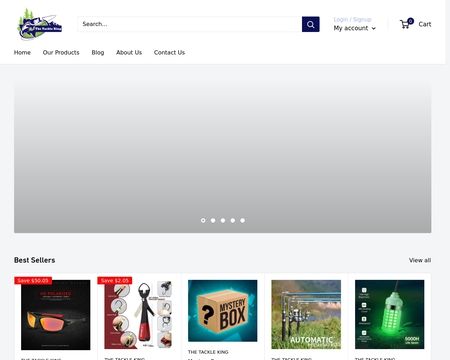The width and height of the screenshot is (450, 360).
Task: Click The Tackle King logo
Action: 40,24
